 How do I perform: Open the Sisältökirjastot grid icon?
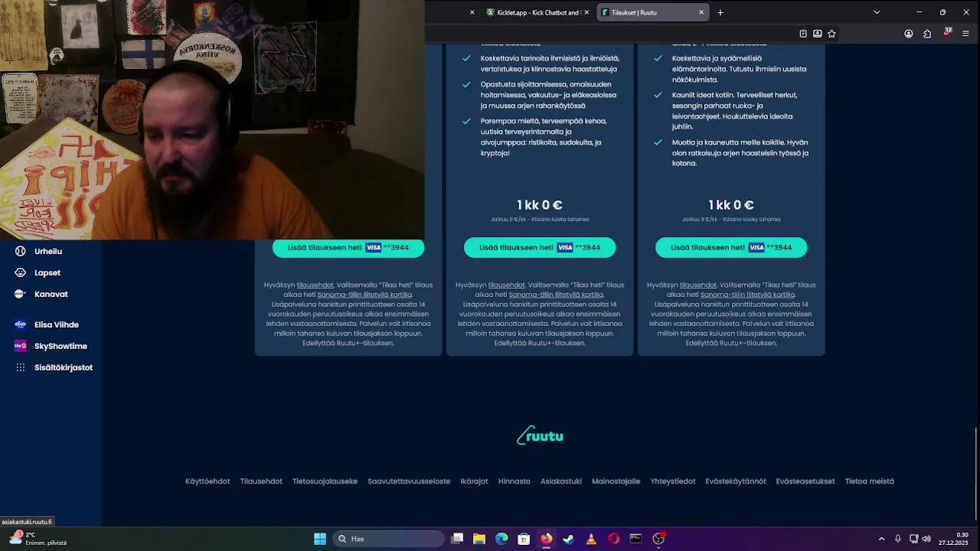(21, 367)
